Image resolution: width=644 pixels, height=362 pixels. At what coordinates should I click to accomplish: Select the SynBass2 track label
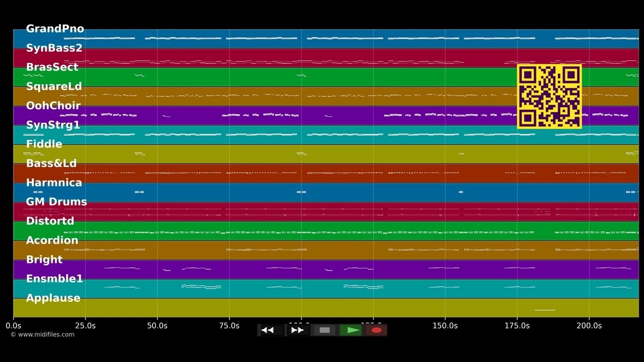[x=54, y=48]
